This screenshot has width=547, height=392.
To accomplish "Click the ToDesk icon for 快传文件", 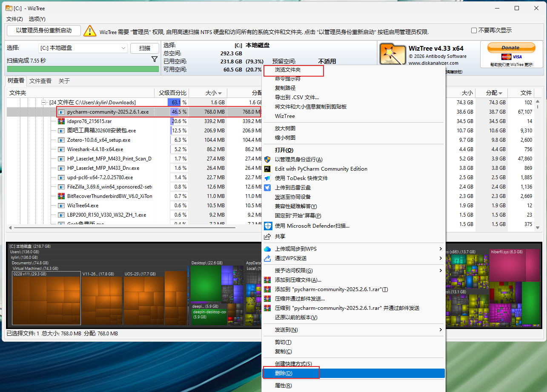I will click(268, 178).
